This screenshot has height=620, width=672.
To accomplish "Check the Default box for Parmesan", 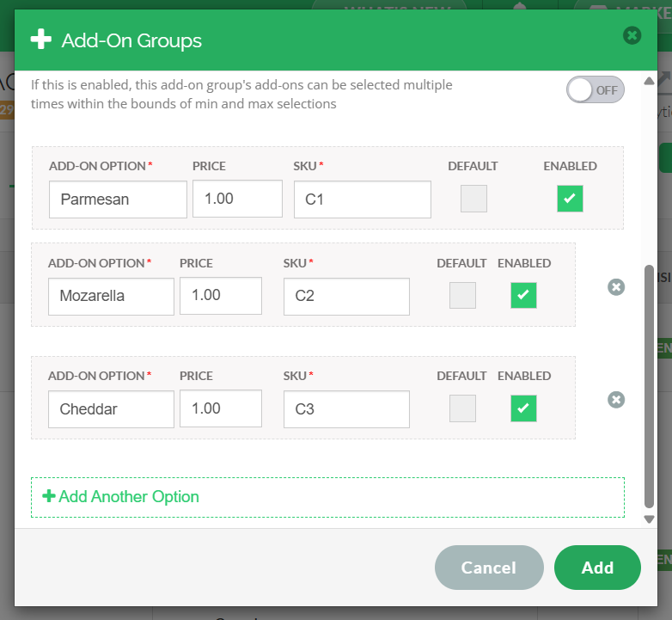I will [x=473, y=199].
